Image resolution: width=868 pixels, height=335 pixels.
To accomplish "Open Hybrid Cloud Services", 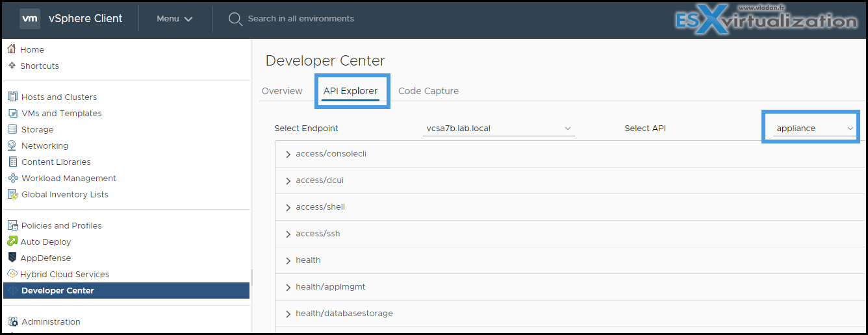I will point(65,274).
